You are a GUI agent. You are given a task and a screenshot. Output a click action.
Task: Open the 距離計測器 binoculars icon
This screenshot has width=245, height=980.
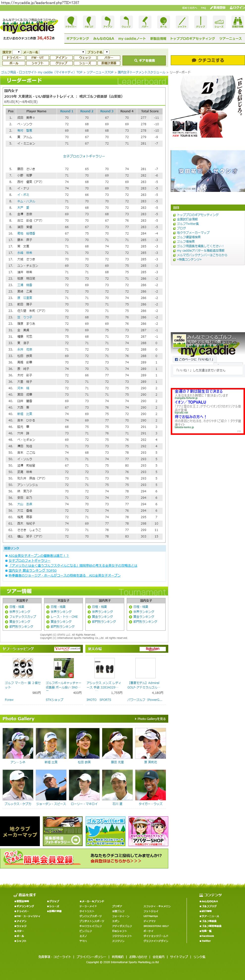tap(237, 22)
